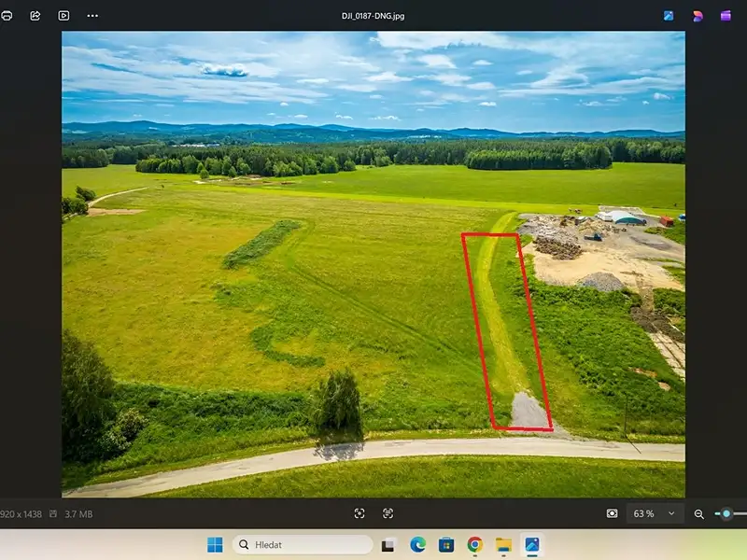Click the file name DJI_0187-DNG.jpg title
The width and height of the screenshot is (747, 560).
pos(373,16)
